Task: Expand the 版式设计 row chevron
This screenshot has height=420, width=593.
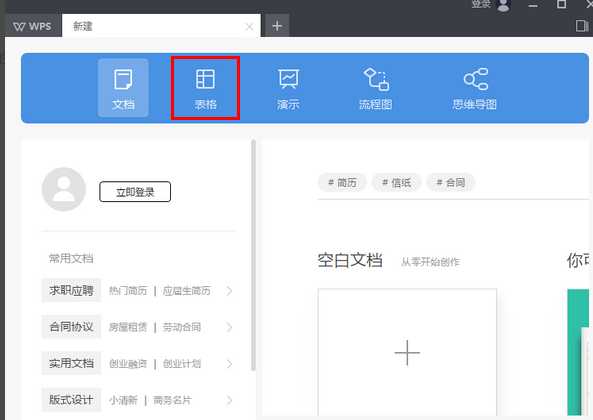Action: tap(229, 400)
